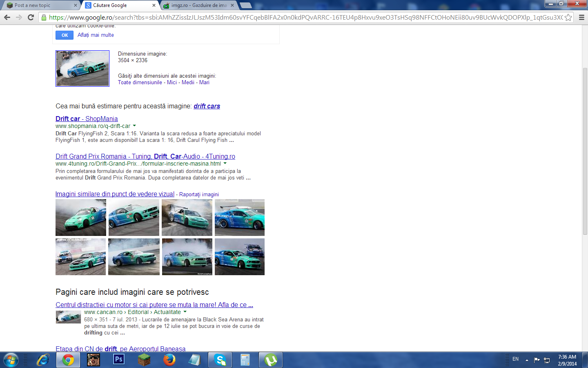Screen dimensions: 588x368
Task: Open the Windows Start button
Action: [11, 360]
